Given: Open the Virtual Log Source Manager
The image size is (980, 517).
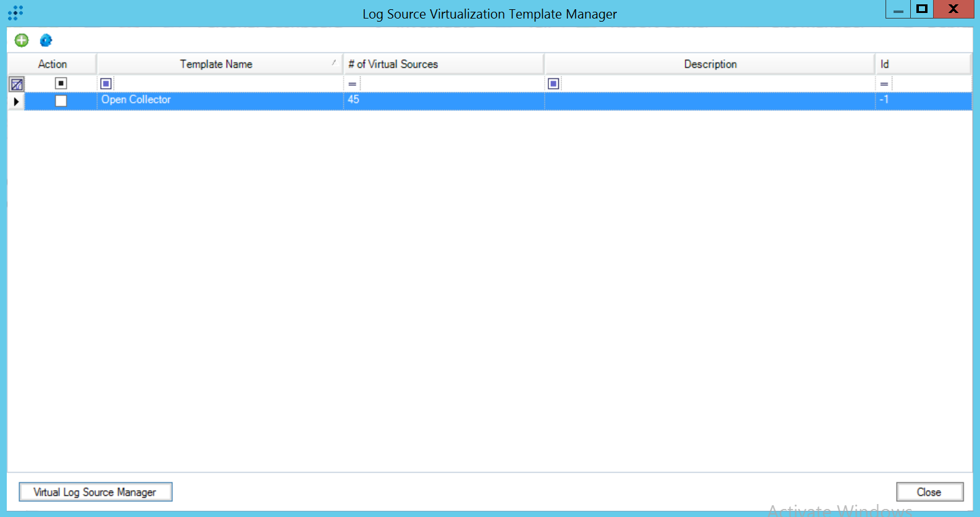Looking at the screenshot, I should pos(95,492).
